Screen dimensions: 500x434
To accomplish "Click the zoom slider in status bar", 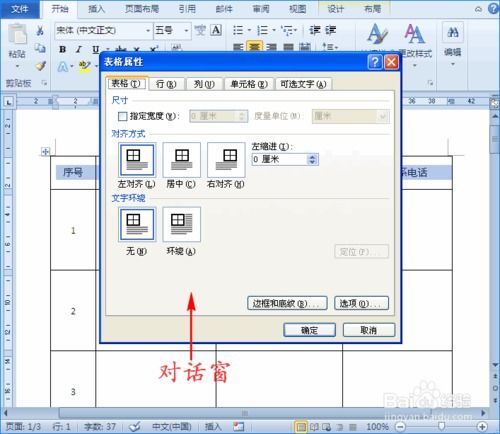I will coord(441,426).
